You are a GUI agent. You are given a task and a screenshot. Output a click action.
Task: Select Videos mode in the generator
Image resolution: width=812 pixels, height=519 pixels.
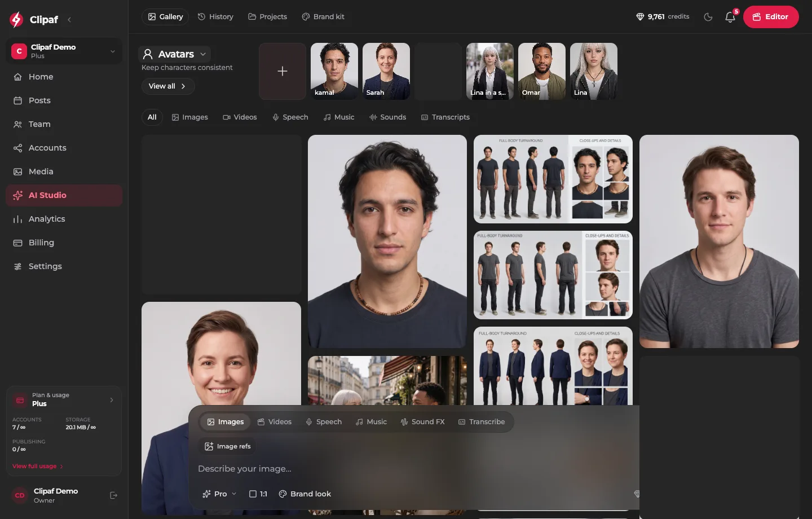(x=275, y=422)
